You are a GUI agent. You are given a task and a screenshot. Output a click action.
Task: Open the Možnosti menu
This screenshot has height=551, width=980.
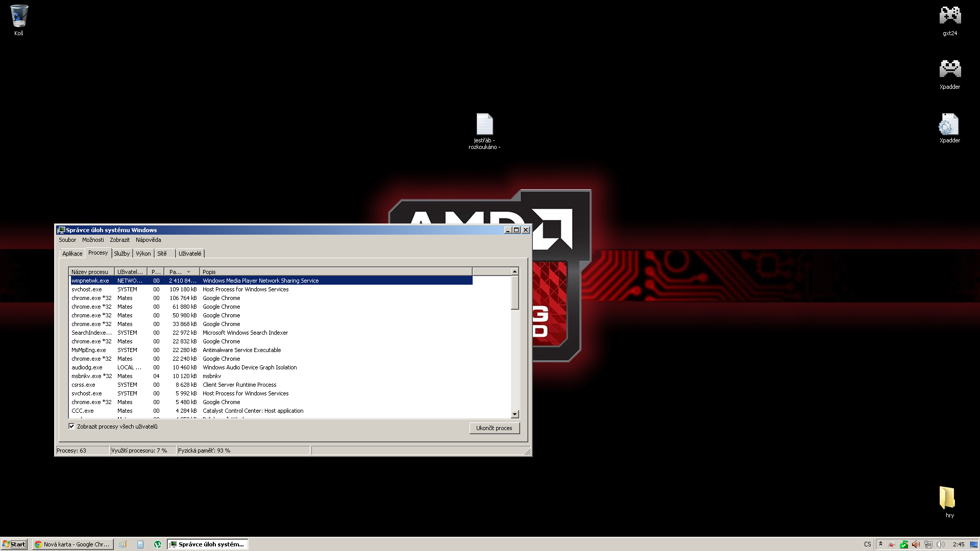coord(93,240)
